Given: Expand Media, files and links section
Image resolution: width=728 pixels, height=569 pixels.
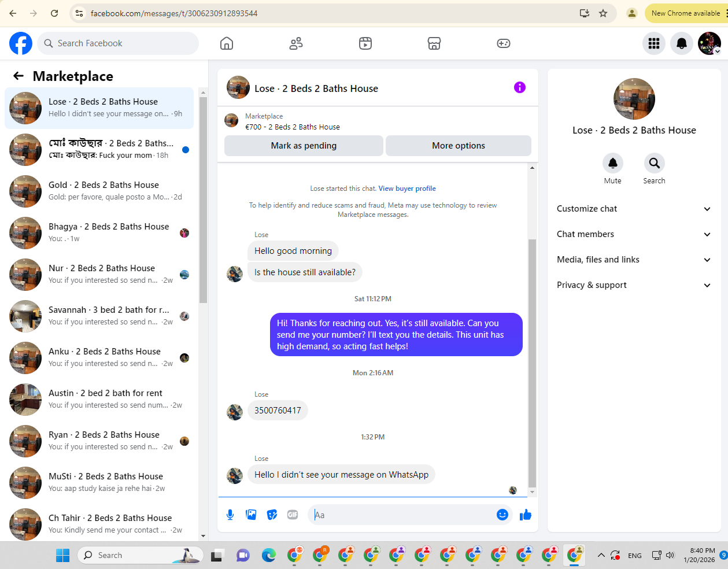Looking at the screenshot, I should tap(634, 260).
